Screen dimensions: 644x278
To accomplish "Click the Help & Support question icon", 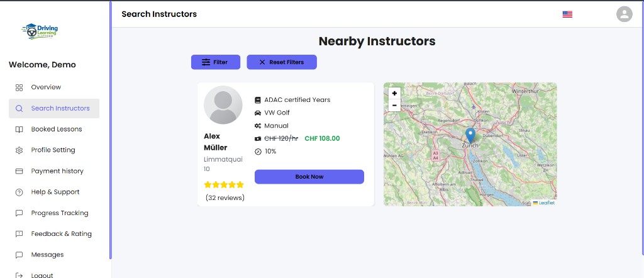I will [x=19, y=192].
